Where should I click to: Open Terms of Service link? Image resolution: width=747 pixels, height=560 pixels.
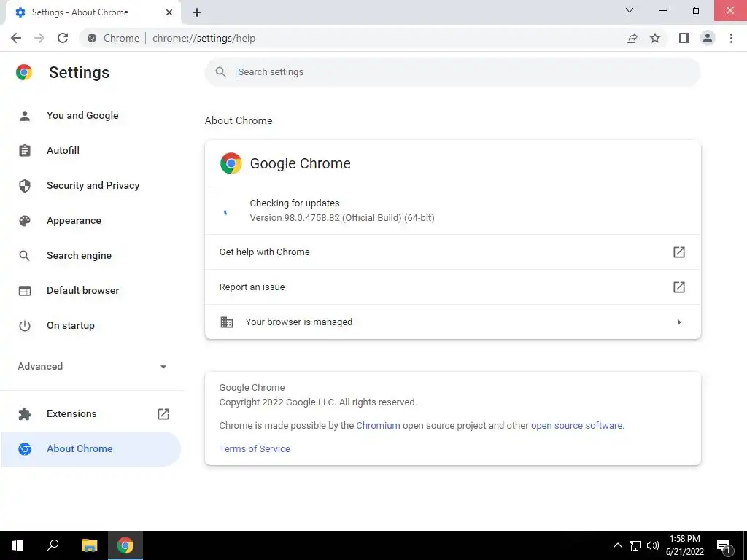coord(255,449)
